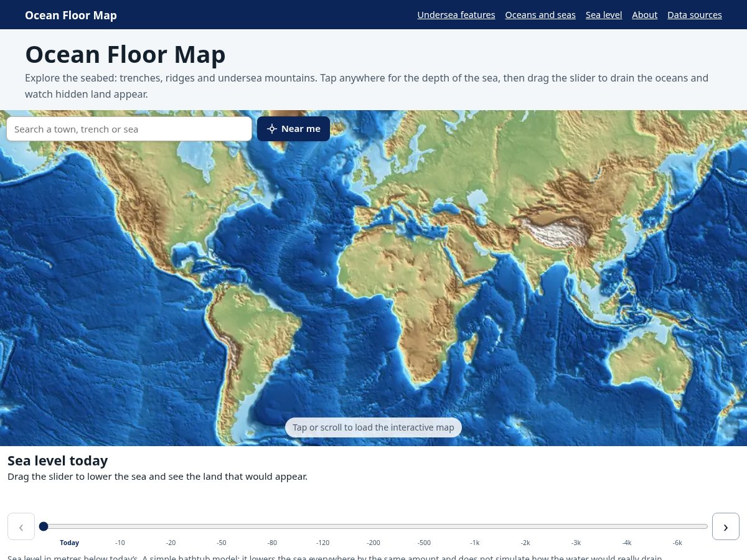Select the -3k tick label
The image size is (747, 560).
[576, 543]
